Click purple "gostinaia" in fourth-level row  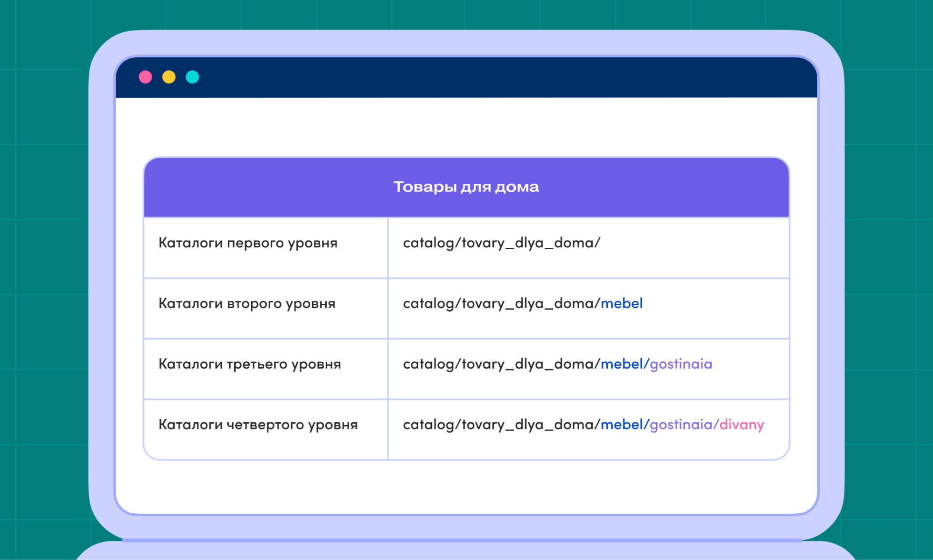tap(681, 425)
